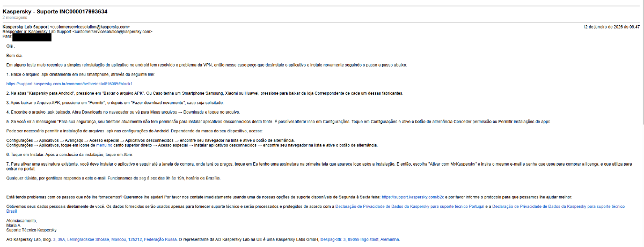Click the sender name 'Kaspersky Lab Support'
The height and width of the screenshot is (247, 644).
[25, 26]
